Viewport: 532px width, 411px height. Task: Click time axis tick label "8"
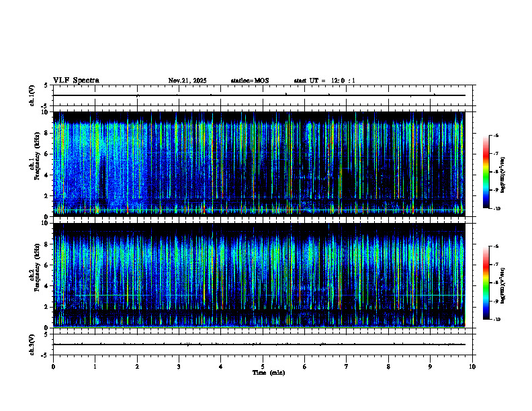point(388,367)
